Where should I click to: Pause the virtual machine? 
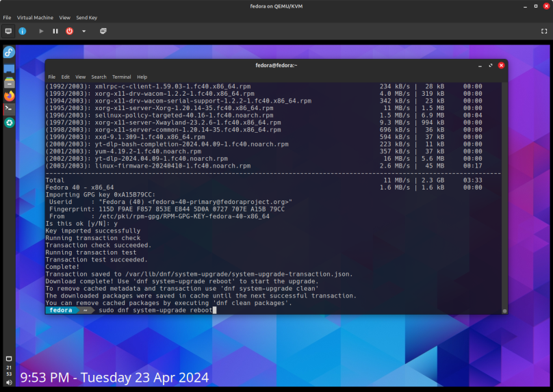click(55, 31)
